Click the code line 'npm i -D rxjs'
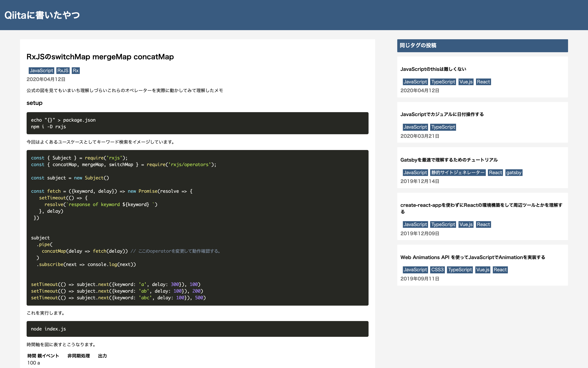The image size is (588, 368). pyautogui.click(x=49, y=127)
